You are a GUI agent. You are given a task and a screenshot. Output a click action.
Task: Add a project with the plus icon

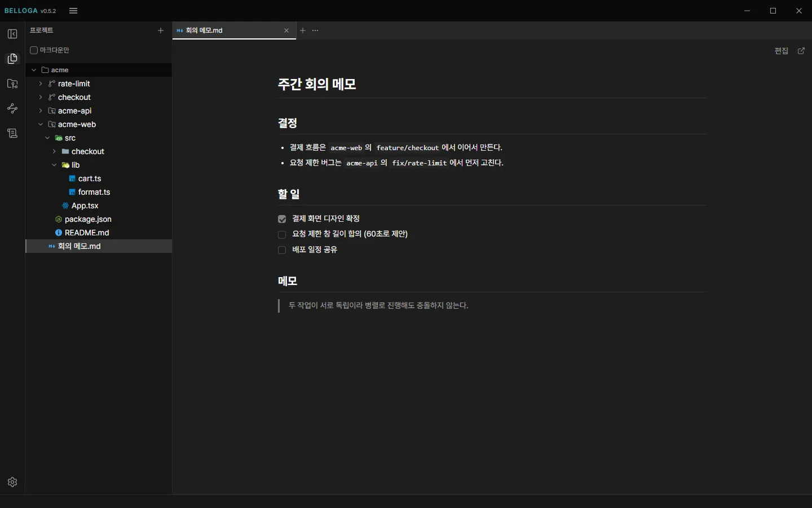click(x=161, y=30)
